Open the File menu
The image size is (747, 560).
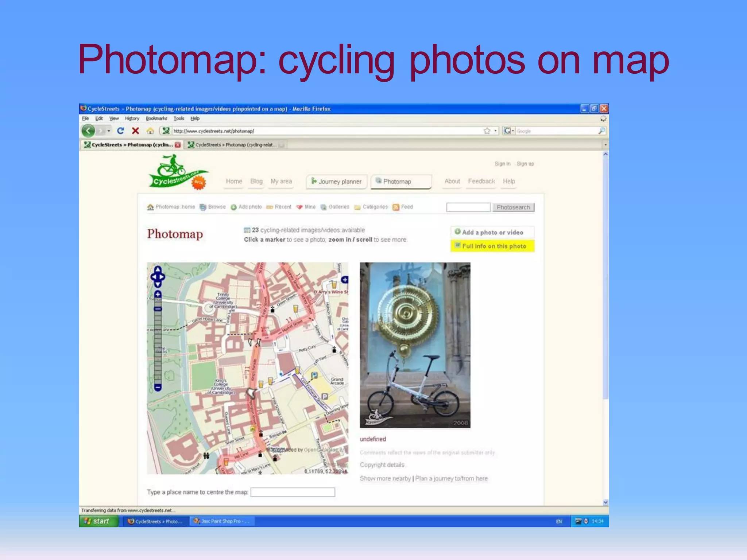[85, 118]
